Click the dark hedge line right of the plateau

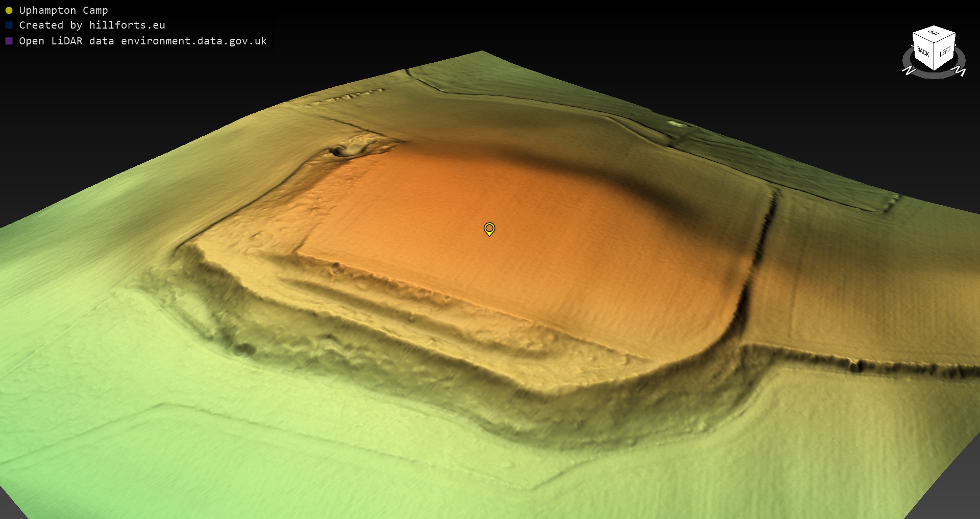[764, 230]
